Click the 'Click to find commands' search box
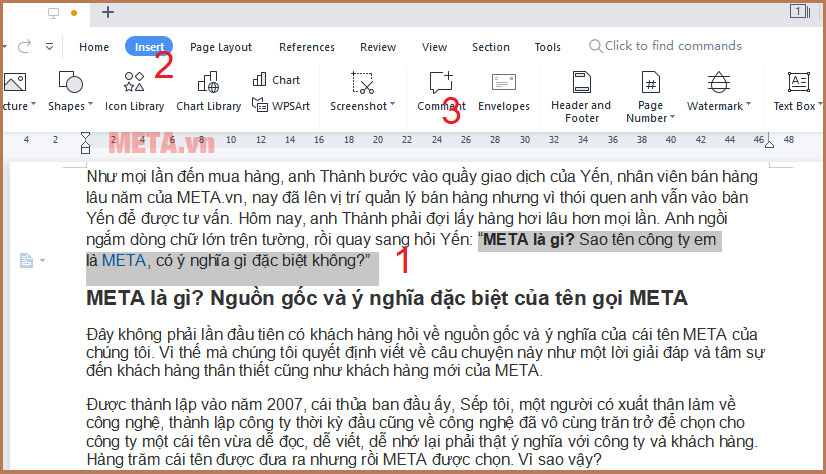Image resolution: width=826 pixels, height=474 pixels. coord(665,46)
